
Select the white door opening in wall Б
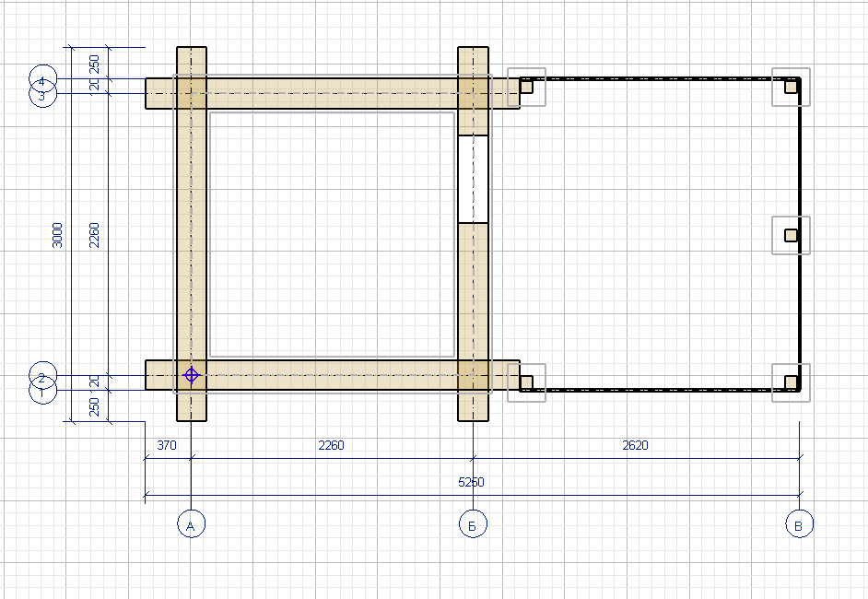473,179
